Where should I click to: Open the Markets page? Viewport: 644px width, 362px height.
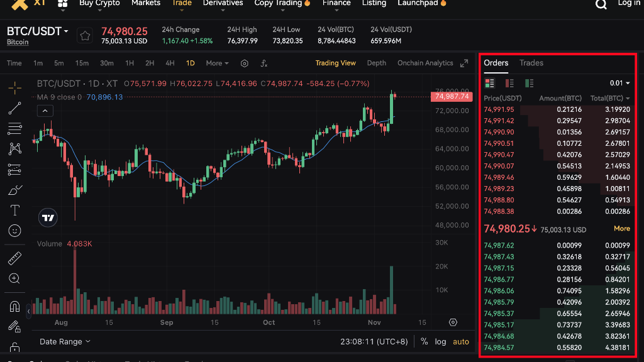click(146, 3)
